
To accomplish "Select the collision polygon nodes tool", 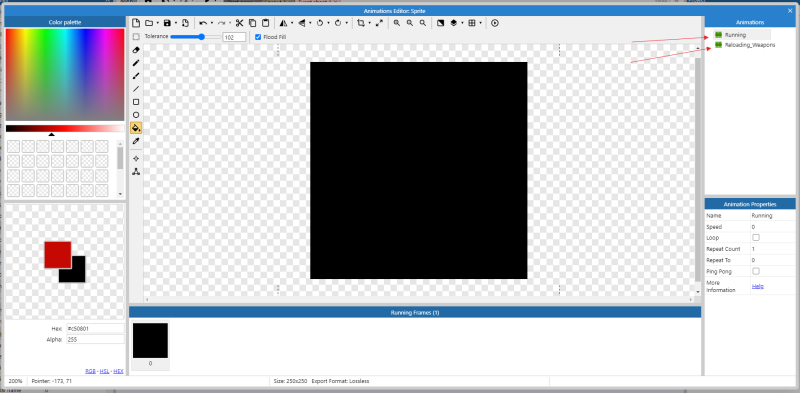I will [x=136, y=171].
